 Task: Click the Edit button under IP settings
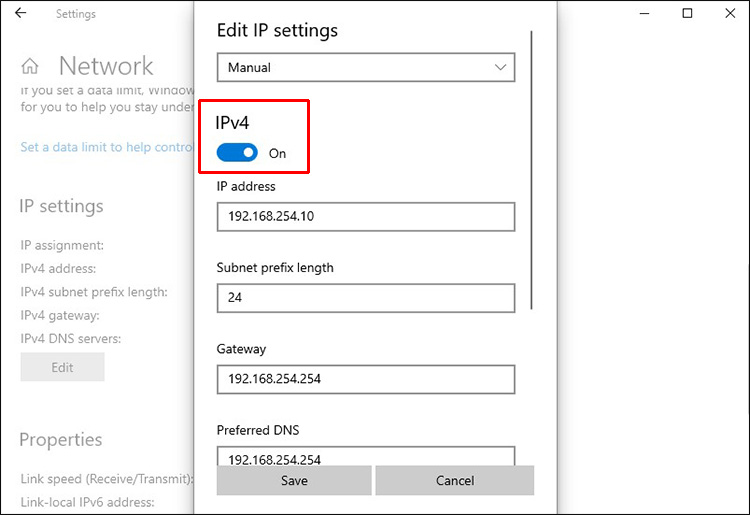coord(62,367)
